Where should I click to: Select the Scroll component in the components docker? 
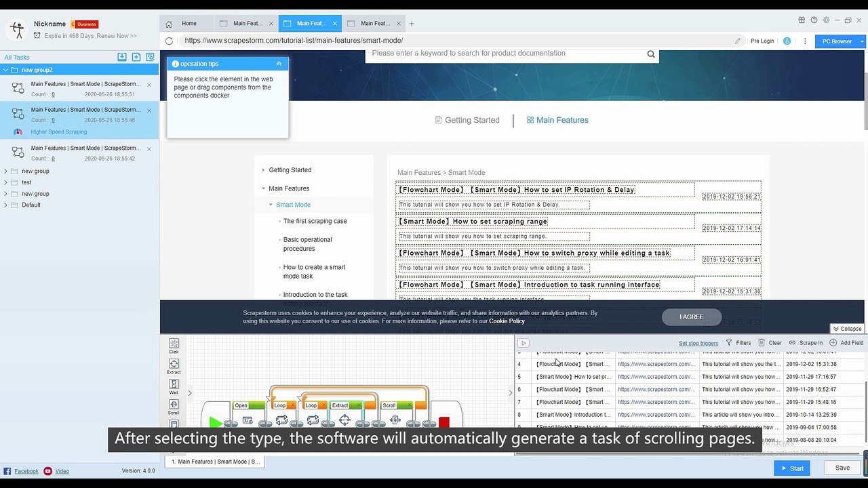click(174, 407)
